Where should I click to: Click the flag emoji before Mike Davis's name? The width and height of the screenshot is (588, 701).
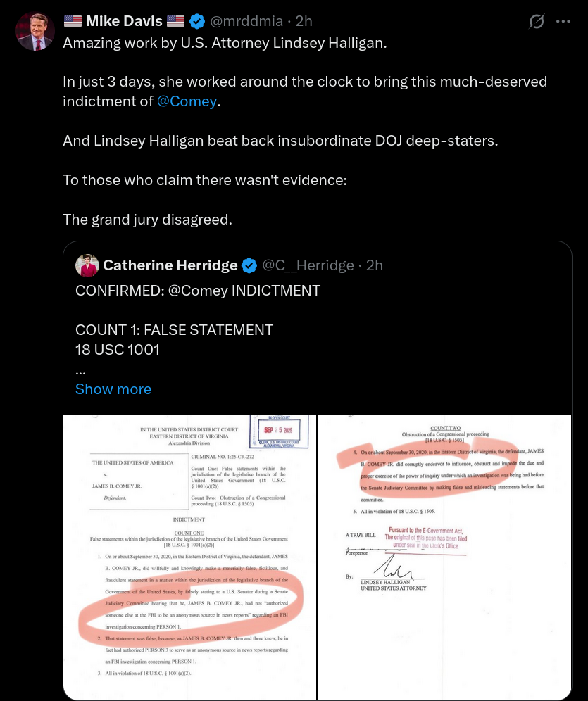point(73,22)
